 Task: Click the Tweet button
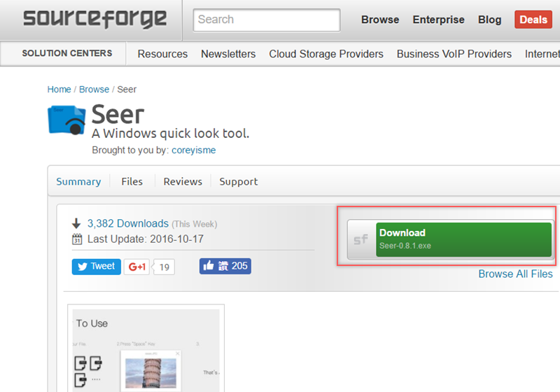pyautogui.click(x=96, y=266)
